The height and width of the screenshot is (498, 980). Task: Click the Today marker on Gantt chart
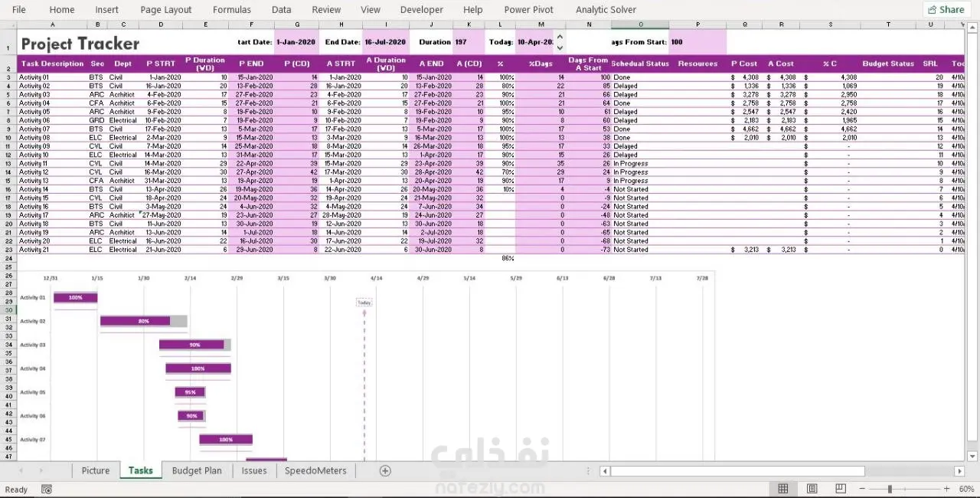point(364,303)
